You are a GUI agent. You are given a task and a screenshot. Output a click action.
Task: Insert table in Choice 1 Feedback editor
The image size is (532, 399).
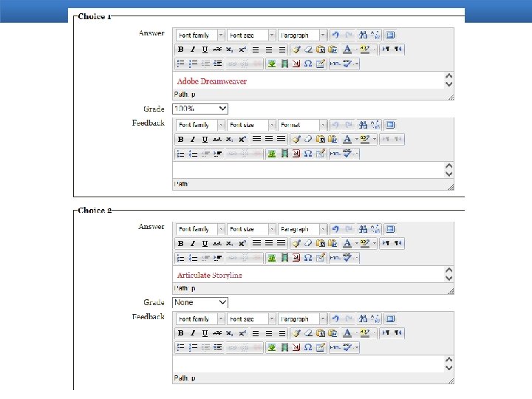coord(320,154)
